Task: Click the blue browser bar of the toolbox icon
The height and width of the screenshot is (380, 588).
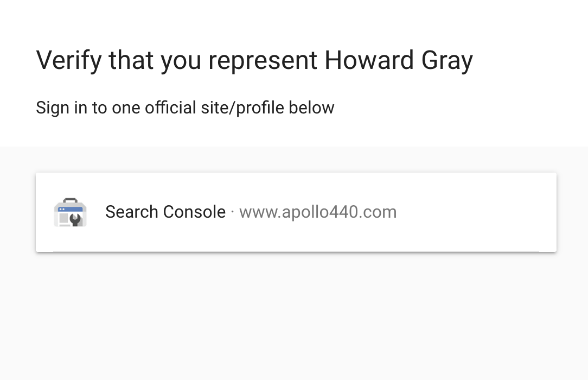Action: (70, 209)
